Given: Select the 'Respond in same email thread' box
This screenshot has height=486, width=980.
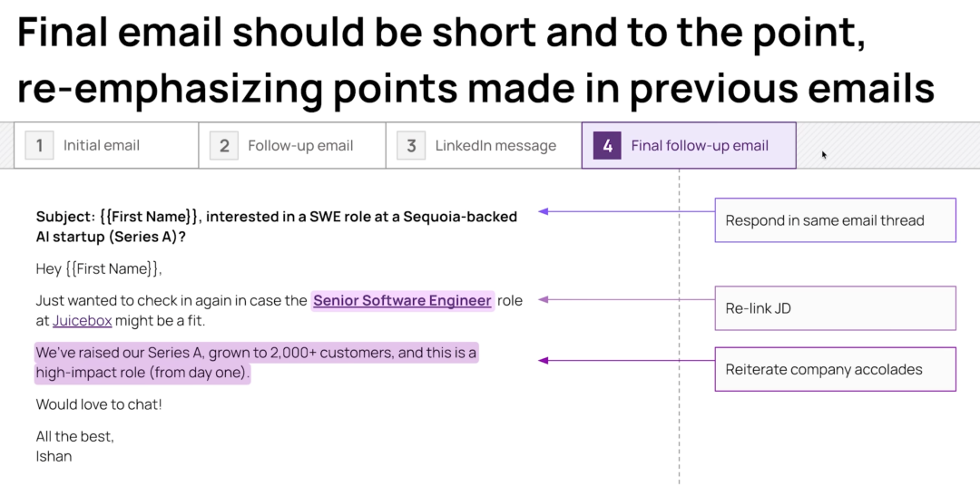Looking at the screenshot, I should pos(835,220).
